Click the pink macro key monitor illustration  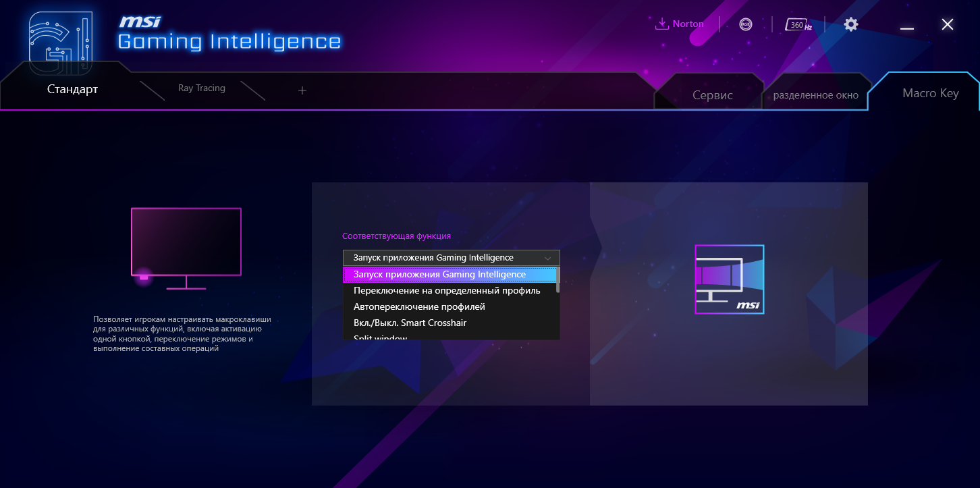[186, 248]
